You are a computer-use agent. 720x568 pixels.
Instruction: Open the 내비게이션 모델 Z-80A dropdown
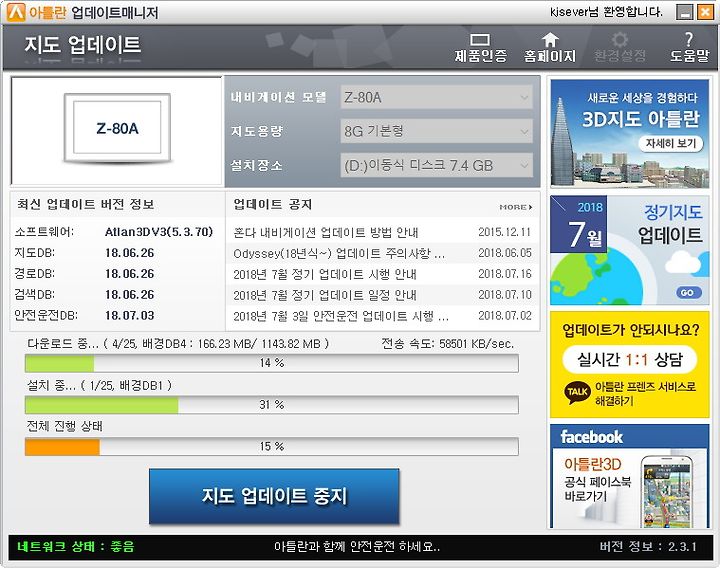pos(436,97)
